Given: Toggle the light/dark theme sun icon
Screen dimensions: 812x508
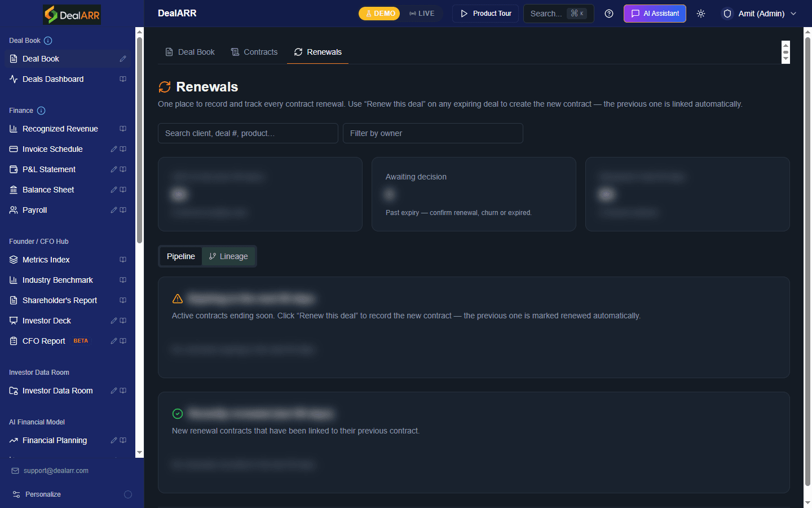Looking at the screenshot, I should [x=701, y=14].
